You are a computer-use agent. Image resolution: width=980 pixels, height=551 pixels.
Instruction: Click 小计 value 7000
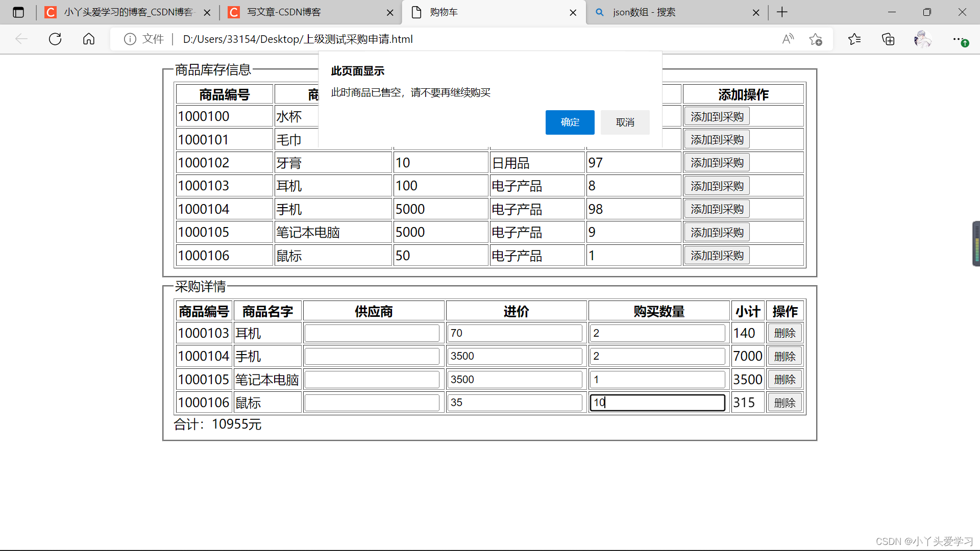pyautogui.click(x=748, y=356)
